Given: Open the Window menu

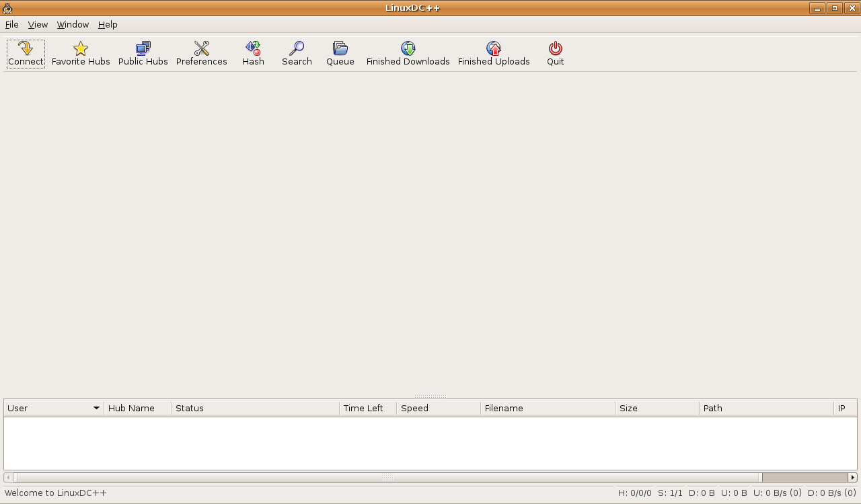Looking at the screenshot, I should coord(73,24).
